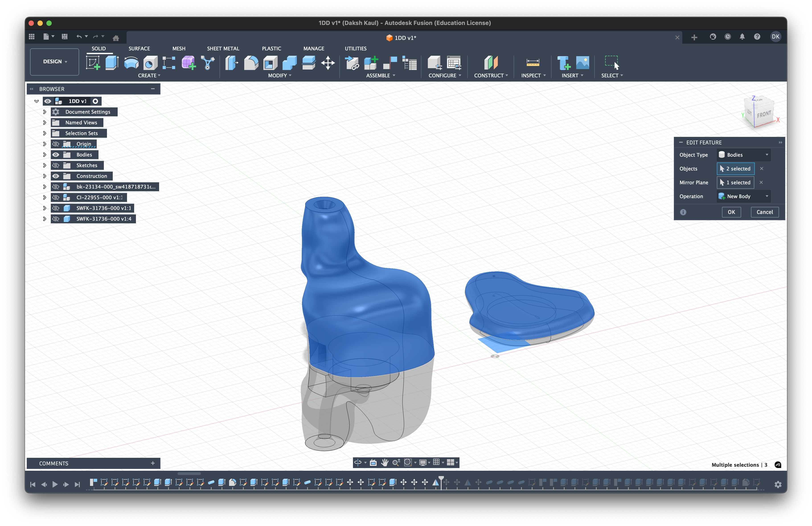812x526 pixels.
Task: Switch to the SURFACE tab
Action: pyautogui.click(x=139, y=48)
